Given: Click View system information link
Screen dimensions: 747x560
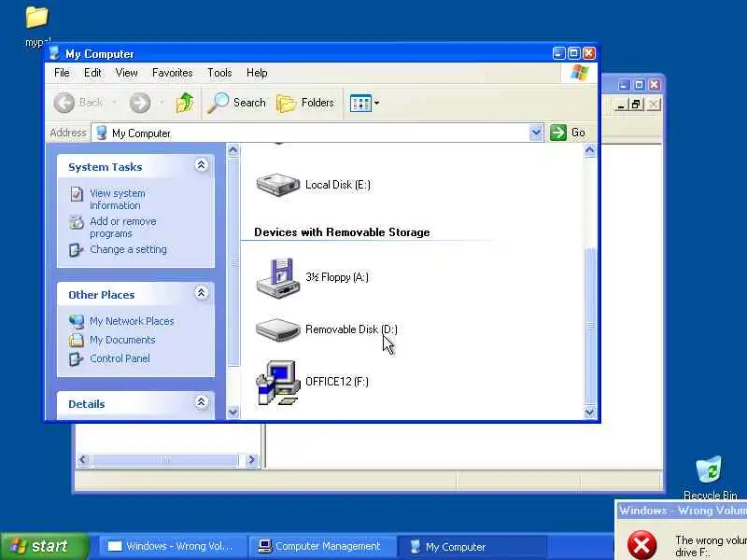Looking at the screenshot, I should (118, 199).
